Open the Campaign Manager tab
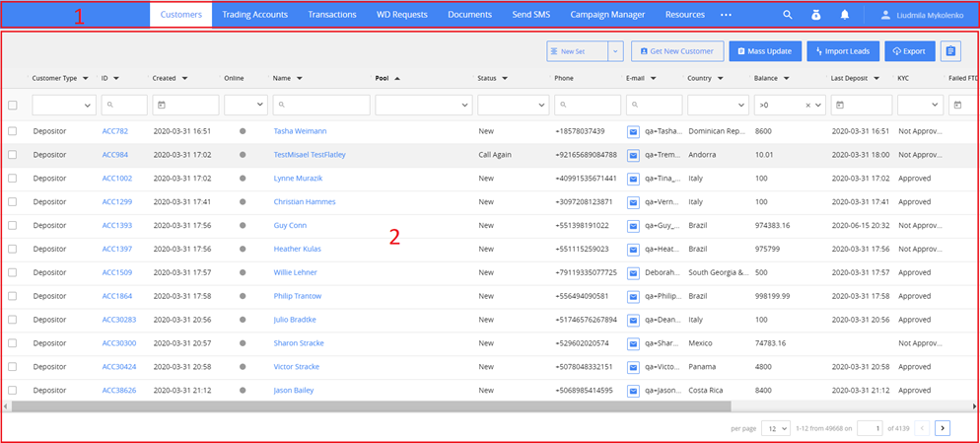This screenshot has height=443, width=980. [x=607, y=15]
